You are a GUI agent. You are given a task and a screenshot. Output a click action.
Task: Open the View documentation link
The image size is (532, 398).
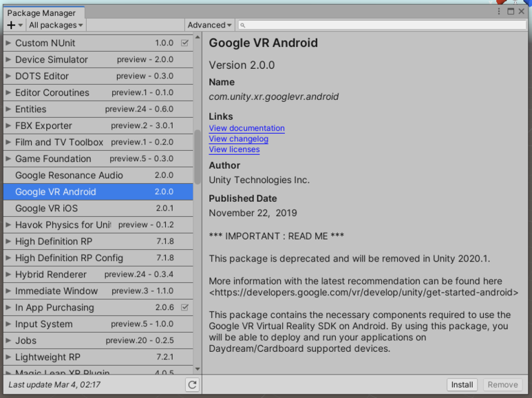tap(246, 128)
